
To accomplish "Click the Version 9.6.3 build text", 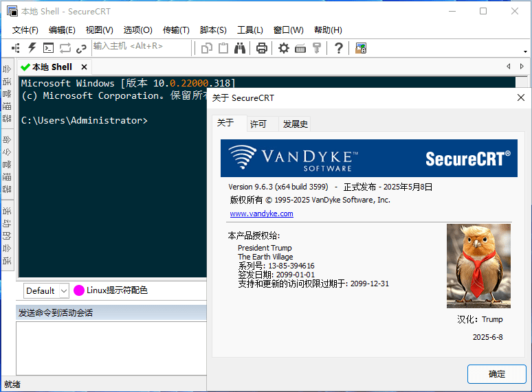I will [x=278, y=187].
